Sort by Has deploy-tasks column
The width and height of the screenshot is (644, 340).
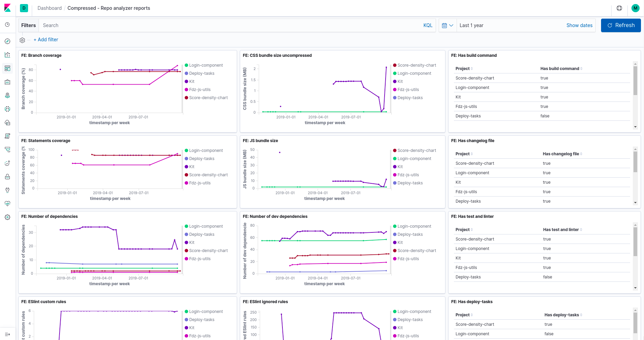(563, 315)
